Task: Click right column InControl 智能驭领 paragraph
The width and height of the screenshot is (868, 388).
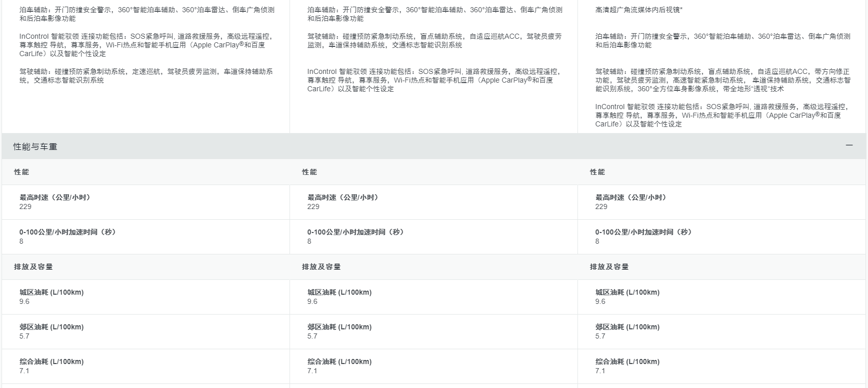Action: (722, 115)
